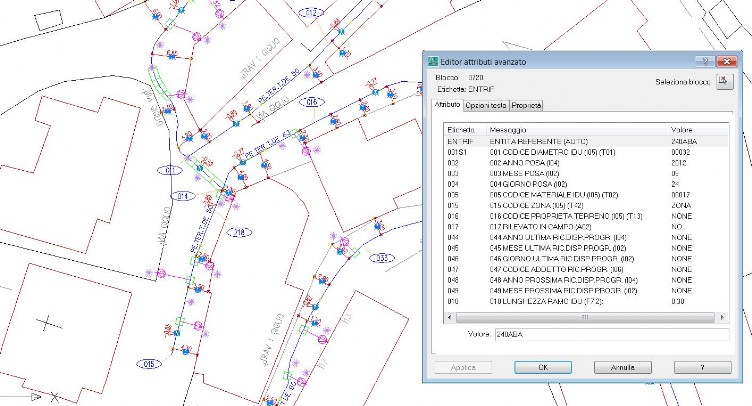The width and height of the screenshot is (752, 406).
Task: Click the Seleziona blocco pick icon
Action: tap(723, 83)
